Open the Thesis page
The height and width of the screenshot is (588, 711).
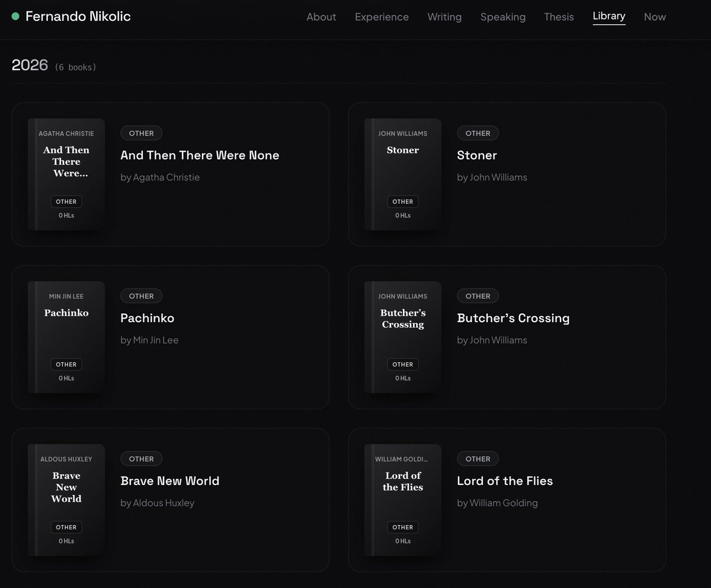(x=559, y=17)
